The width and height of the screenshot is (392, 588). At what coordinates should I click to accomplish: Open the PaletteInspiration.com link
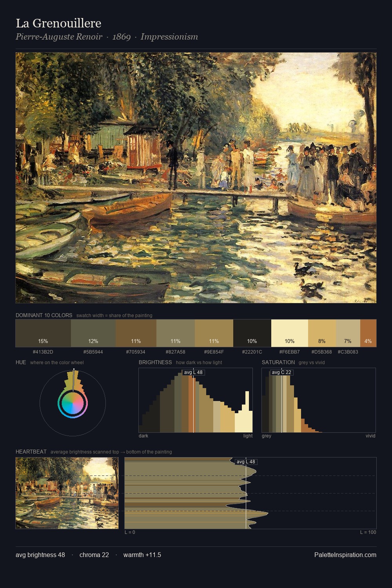click(345, 555)
